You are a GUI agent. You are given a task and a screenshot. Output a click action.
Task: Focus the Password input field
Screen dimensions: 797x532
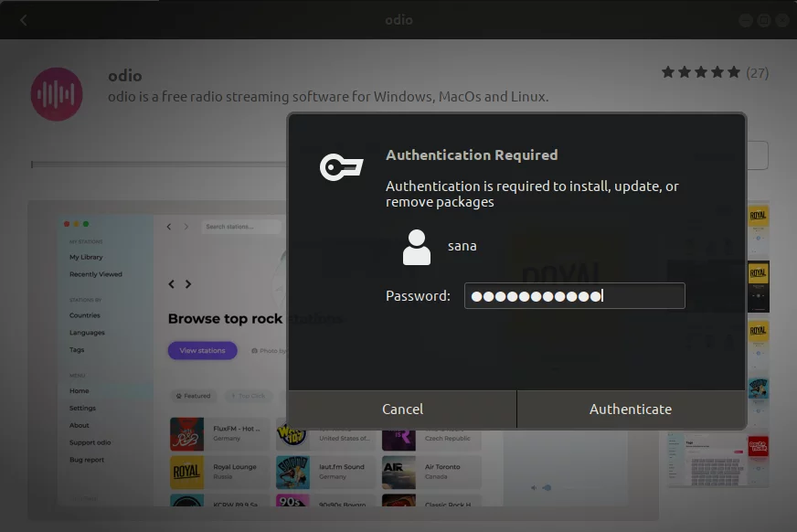click(x=574, y=296)
